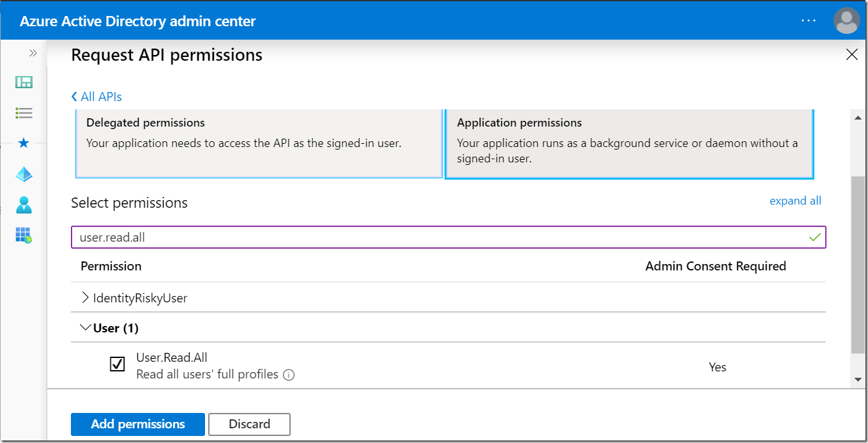Open the account avatar in header
868x443 pixels.
847,20
